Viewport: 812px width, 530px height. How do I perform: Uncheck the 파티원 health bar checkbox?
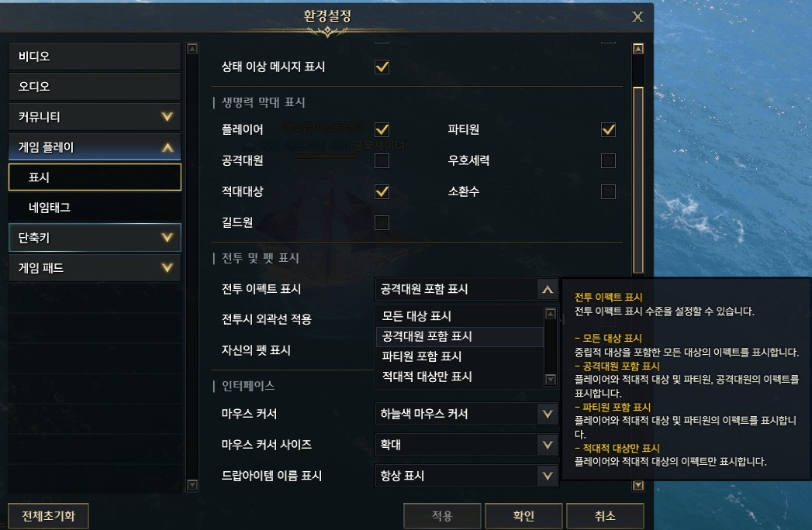click(x=608, y=129)
